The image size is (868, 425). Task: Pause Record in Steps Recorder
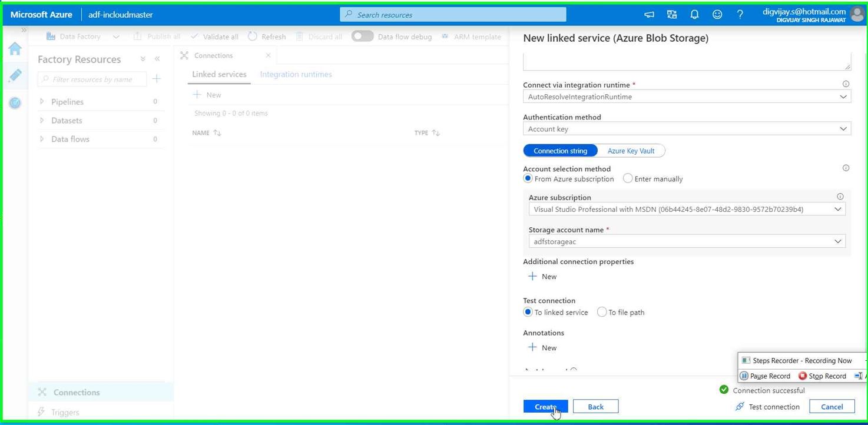[x=764, y=376]
